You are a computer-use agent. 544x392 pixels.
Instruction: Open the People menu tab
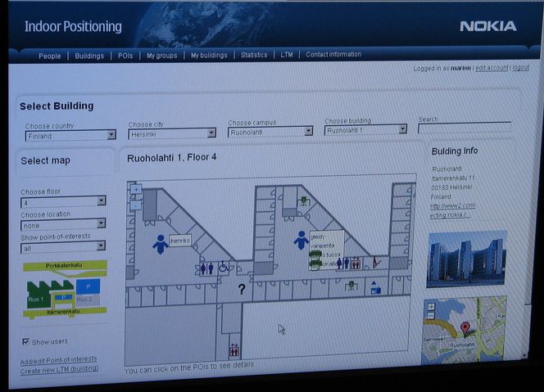[x=50, y=56]
